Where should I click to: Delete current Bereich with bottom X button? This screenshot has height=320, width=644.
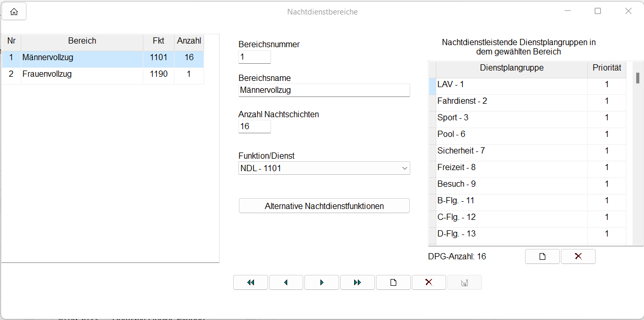pyautogui.click(x=429, y=283)
